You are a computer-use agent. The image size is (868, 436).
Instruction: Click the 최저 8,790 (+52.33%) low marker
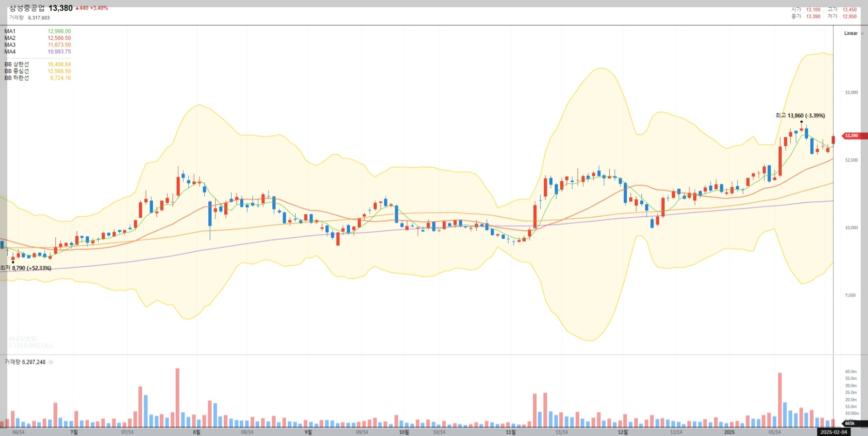(26, 268)
